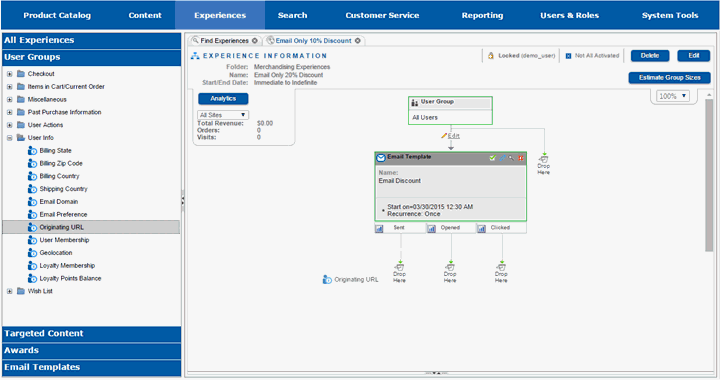The height and width of the screenshot is (380, 720).
Task: Close the Email Only 10% Discount tab
Action: [357, 41]
